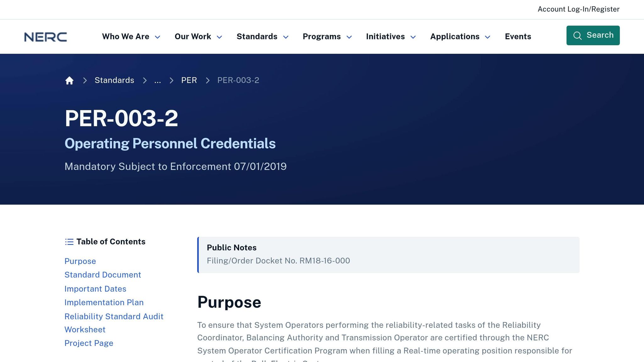The image size is (644, 362).
Task: Click the Operating Personnel Credentials subtitle
Action: tap(170, 144)
